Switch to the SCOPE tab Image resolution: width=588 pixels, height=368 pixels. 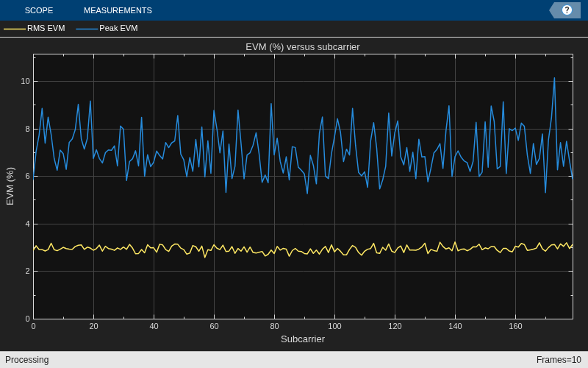pos(39,10)
